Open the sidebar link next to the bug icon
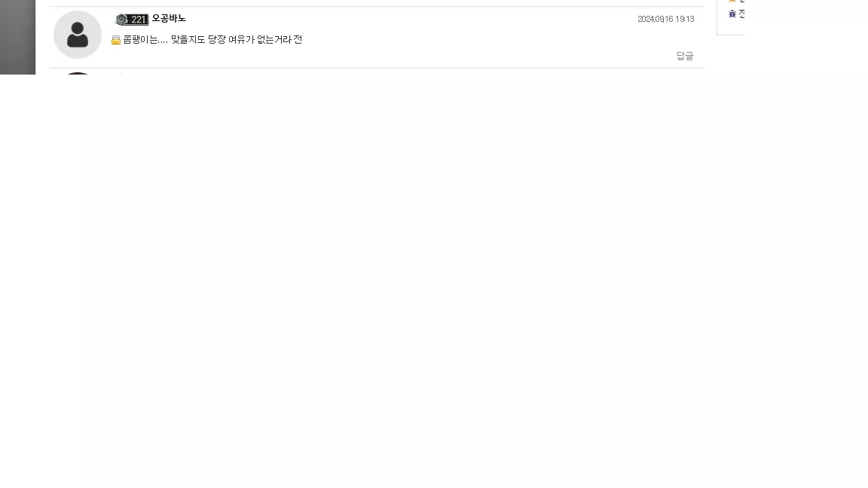868x488 pixels. click(x=741, y=14)
